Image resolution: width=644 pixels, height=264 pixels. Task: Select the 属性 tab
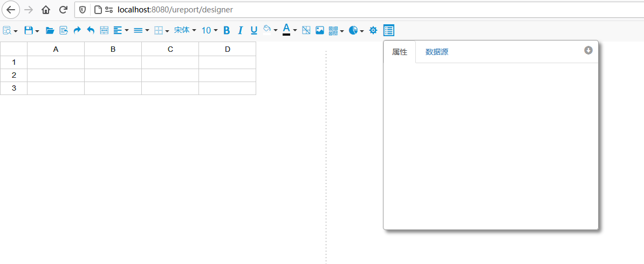tap(400, 52)
